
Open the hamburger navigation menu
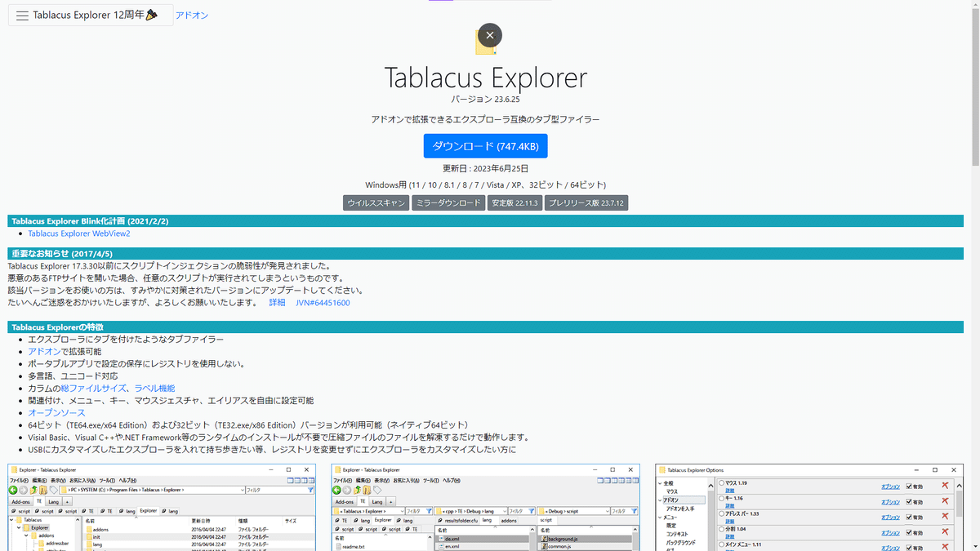tap(22, 16)
